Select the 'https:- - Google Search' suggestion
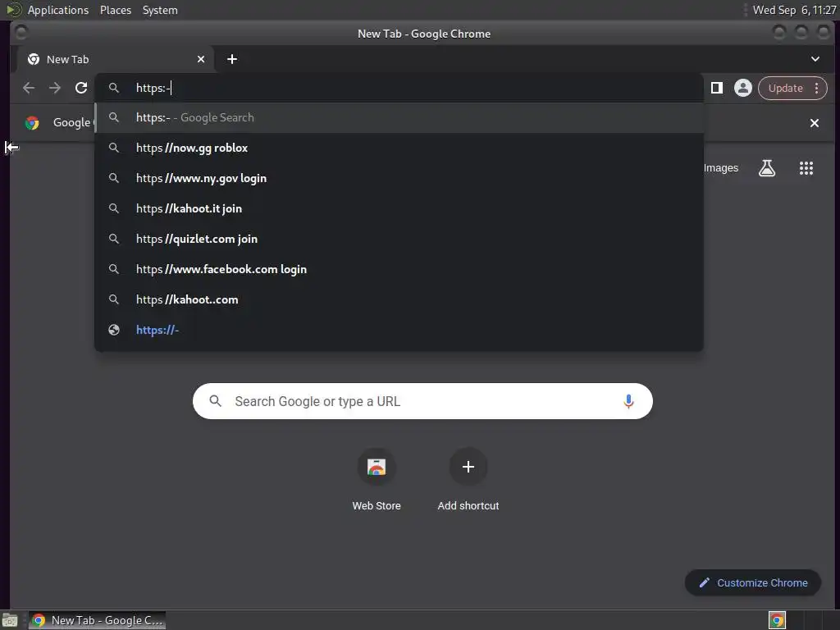This screenshot has height=630, width=840. pos(399,117)
